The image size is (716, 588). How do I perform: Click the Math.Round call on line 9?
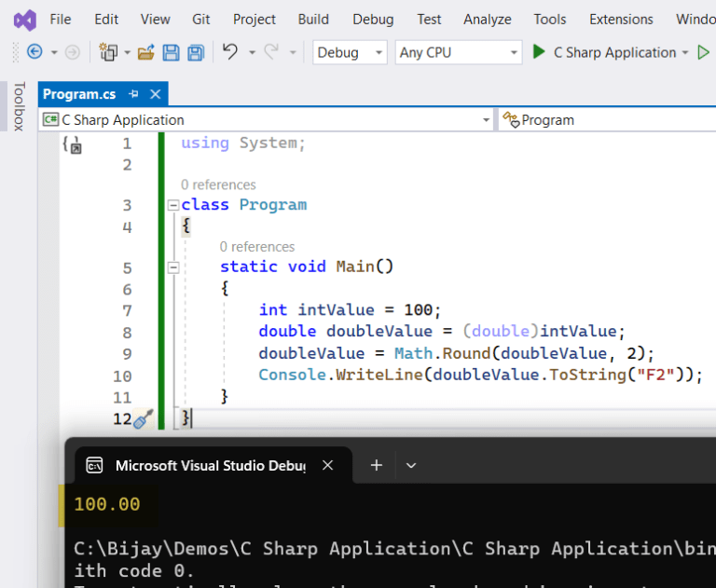[x=442, y=353]
